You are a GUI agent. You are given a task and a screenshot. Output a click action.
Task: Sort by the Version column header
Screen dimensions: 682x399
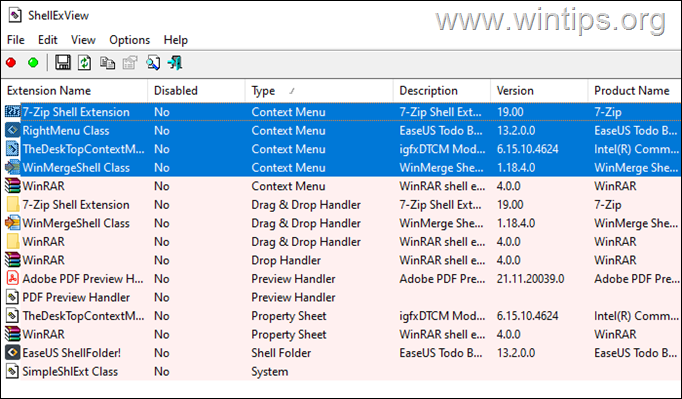[539, 91]
